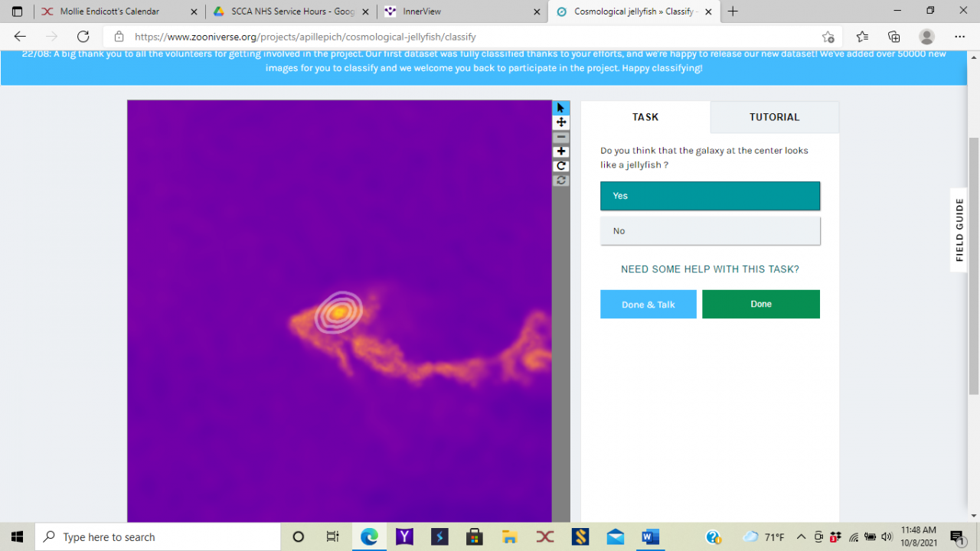Switch to SCCA NHS Service Hours tab
The image size is (980, 551).
pyautogui.click(x=291, y=11)
